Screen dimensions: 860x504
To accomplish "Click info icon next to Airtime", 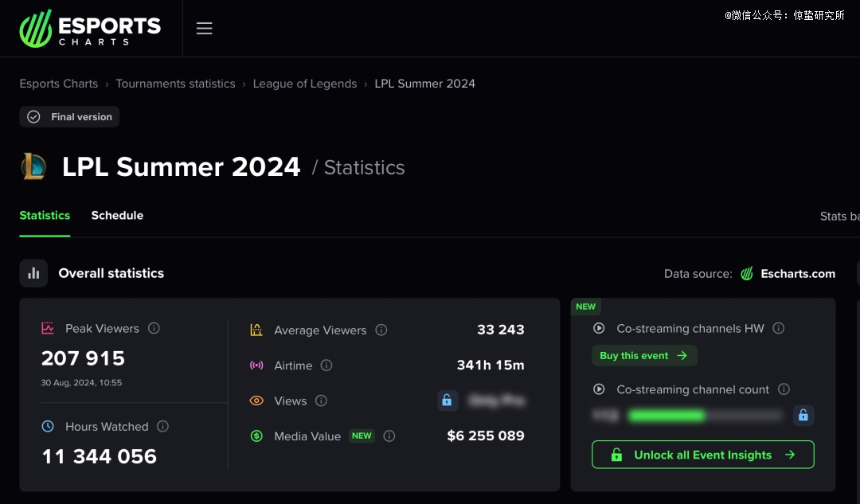I will 326,365.
